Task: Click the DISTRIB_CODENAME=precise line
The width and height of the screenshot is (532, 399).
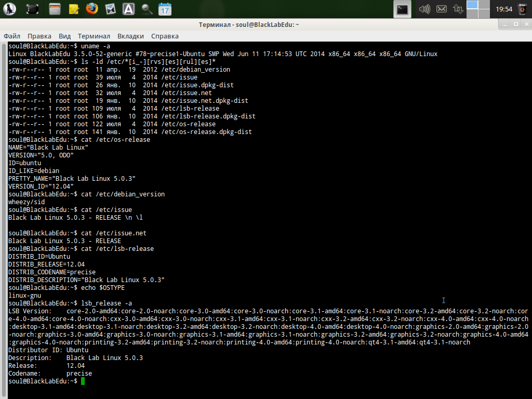Action: coord(52,272)
